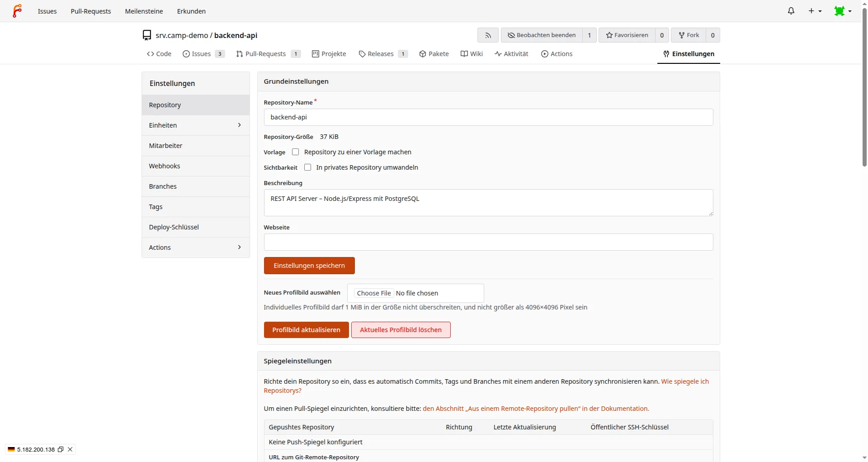Open Deploy-Schlüssel settings
This screenshot has height=462, width=868.
(x=196, y=227)
